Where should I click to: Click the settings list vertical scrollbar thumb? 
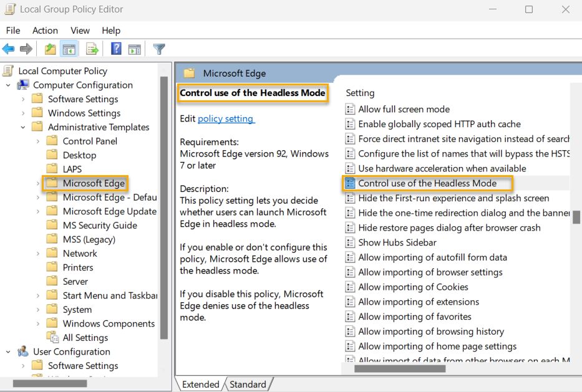pyautogui.click(x=576, y=217)
